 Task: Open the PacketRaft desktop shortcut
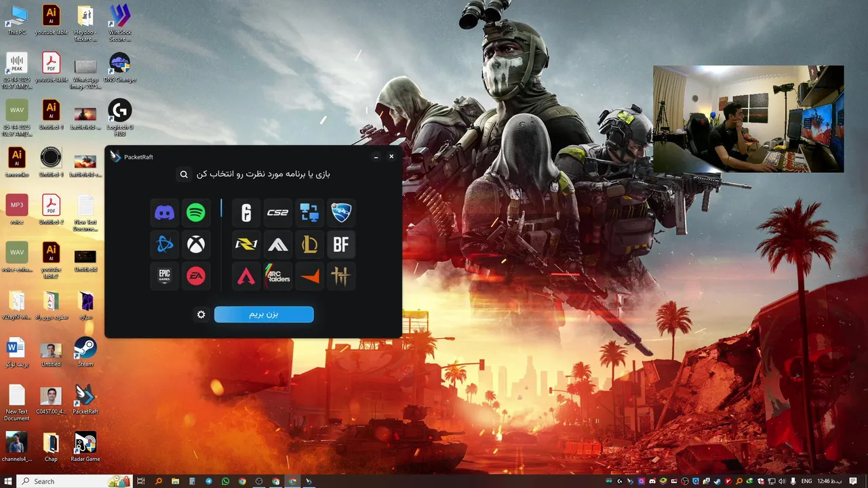coord(85,399)
